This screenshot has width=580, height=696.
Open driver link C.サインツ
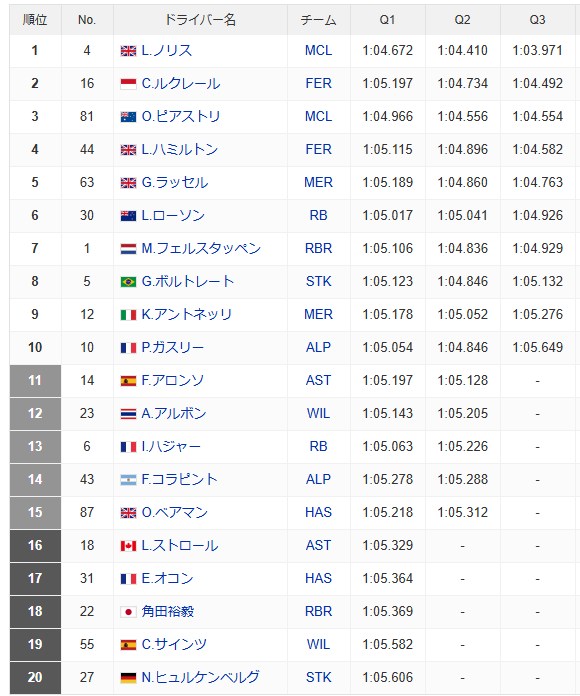tap(174, 644)
